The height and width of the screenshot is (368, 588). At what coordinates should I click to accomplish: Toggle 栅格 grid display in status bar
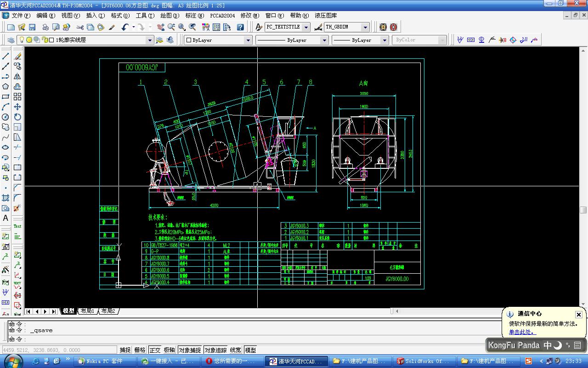click(140, 350)
